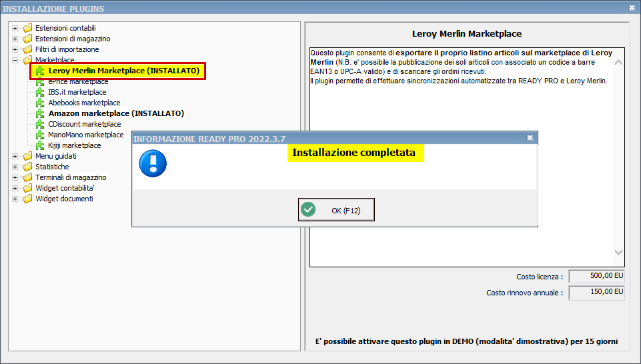Select the Abebooks marketplace entry
Image resolution: width=641 pixels, height=364 pixels.
(x=84, y=103)
